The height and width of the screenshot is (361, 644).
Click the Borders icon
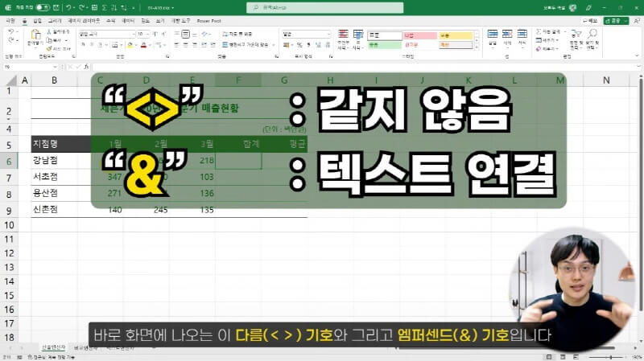click(x=114, y=45)
